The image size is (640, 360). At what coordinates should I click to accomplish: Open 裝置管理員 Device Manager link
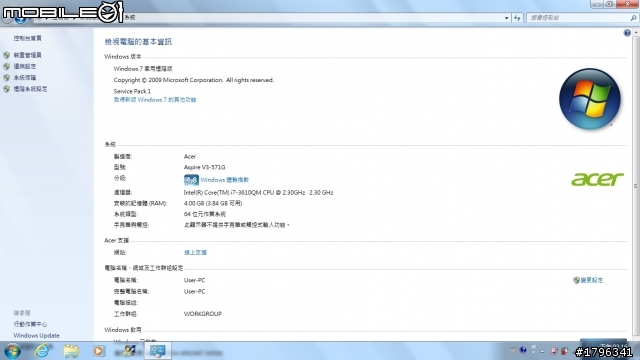[x=27, y=55]
